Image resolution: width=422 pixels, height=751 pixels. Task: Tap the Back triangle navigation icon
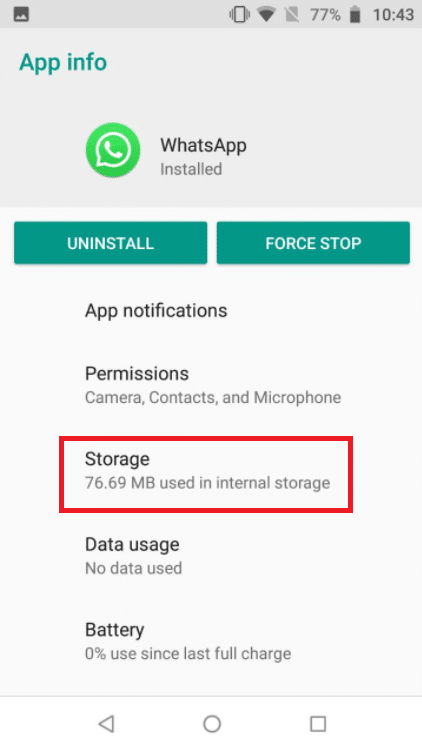[x=106, y=723]
